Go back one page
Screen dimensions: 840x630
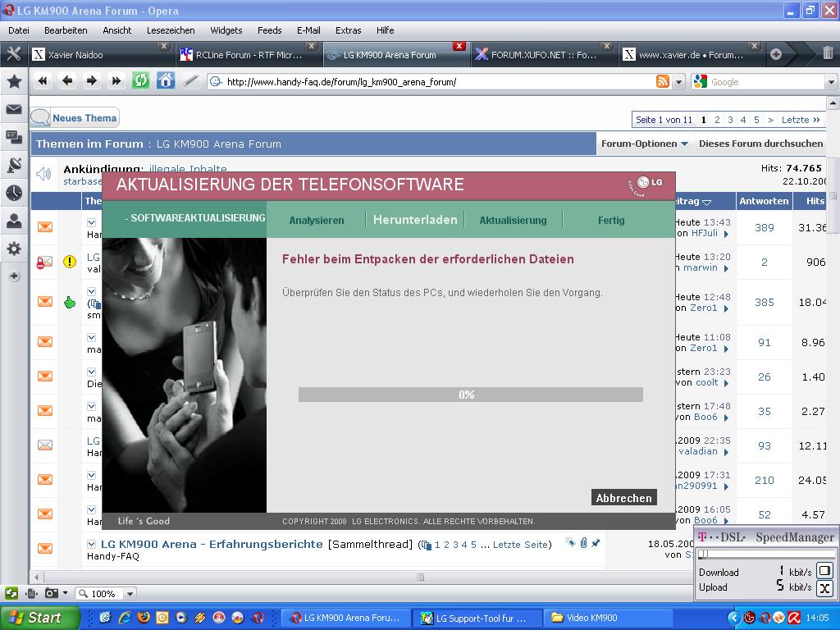tap(67, 81)
